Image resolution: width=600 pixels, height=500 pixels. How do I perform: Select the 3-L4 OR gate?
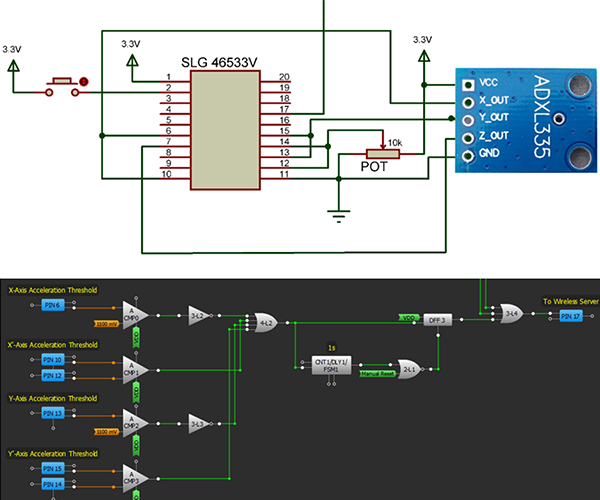[511, 313]
